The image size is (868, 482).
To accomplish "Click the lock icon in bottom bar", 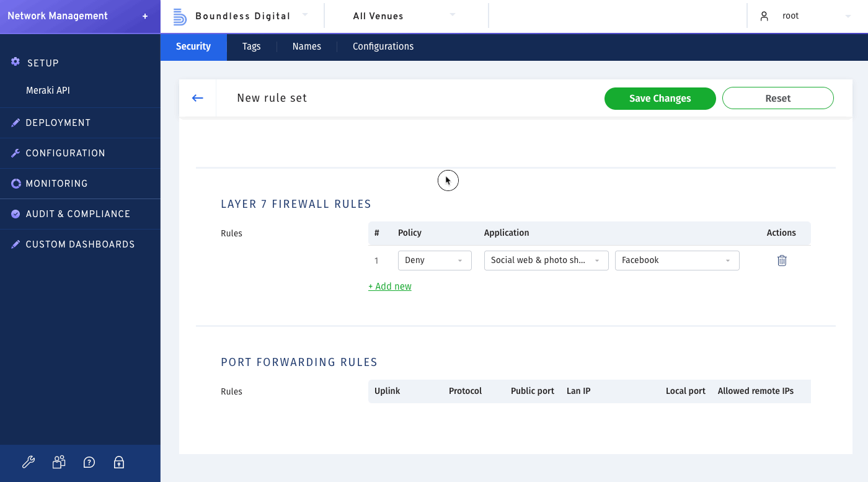I will (119, 462).
